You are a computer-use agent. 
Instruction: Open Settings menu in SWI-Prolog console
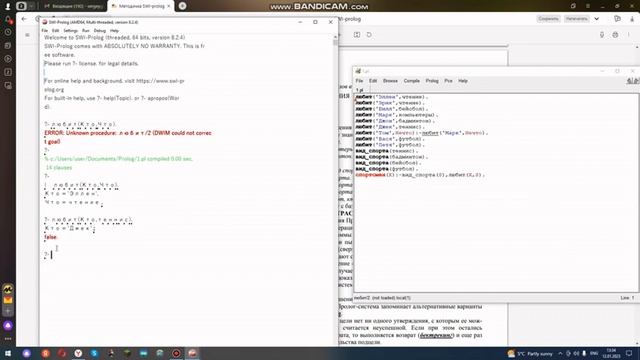point(70,31)
